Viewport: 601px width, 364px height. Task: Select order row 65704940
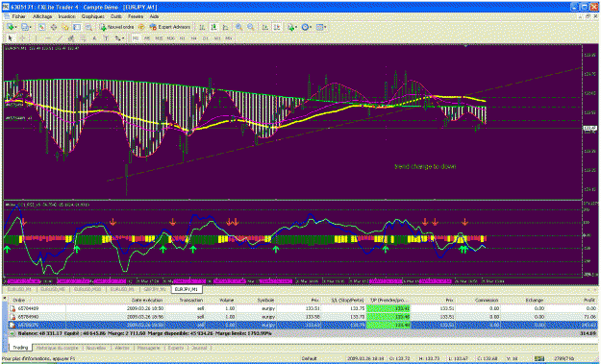(303, 317)
